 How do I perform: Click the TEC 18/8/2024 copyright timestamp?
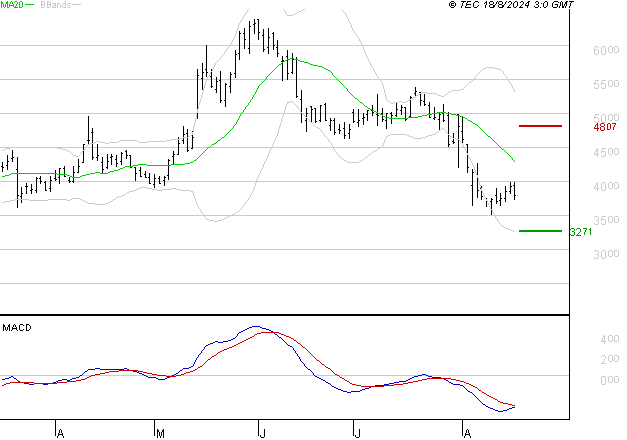point(511,4)
